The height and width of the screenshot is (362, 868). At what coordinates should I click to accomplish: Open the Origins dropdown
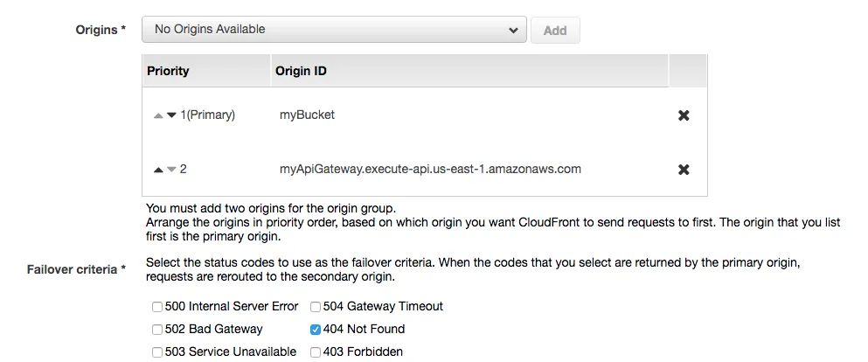[x=334, y=30]
